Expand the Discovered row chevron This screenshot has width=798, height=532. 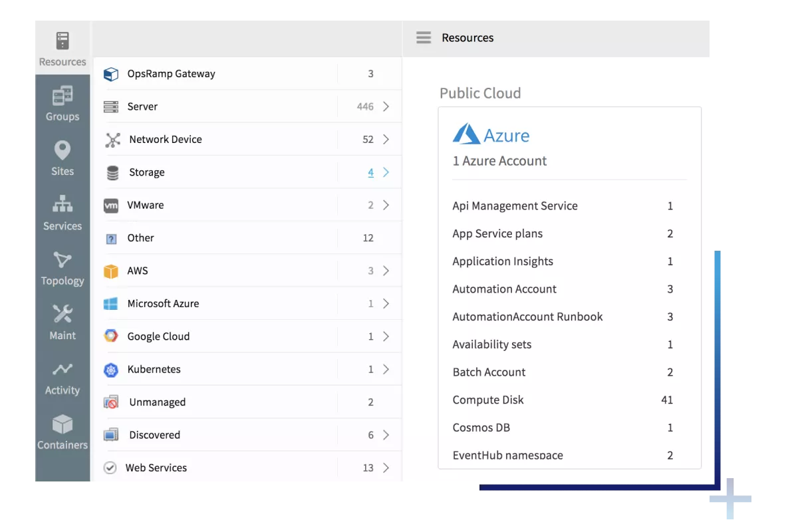[386, 435]
